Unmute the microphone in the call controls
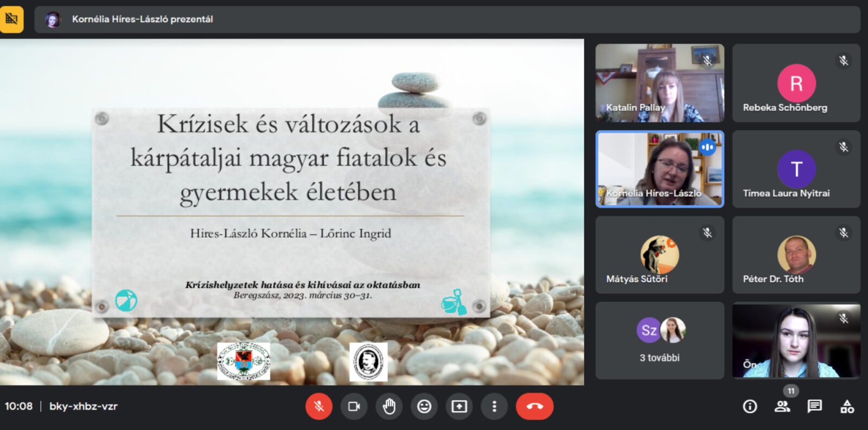Screen dimensions: 868x430 click(318, 406)
